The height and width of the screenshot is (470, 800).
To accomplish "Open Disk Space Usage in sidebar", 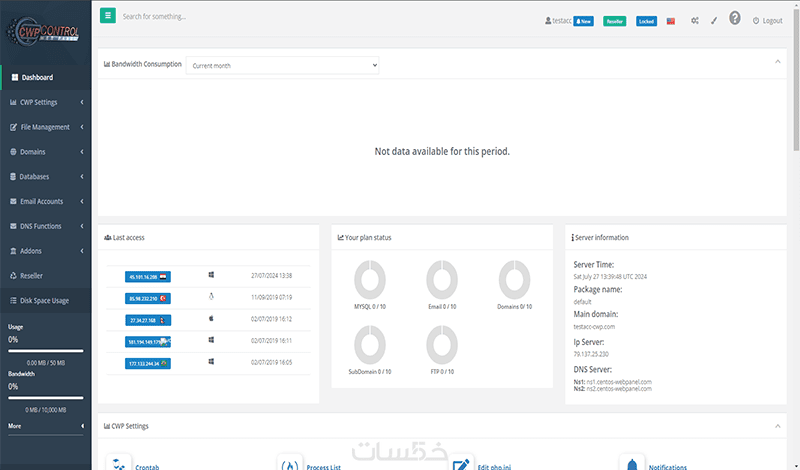I will (x=46, y=301).
